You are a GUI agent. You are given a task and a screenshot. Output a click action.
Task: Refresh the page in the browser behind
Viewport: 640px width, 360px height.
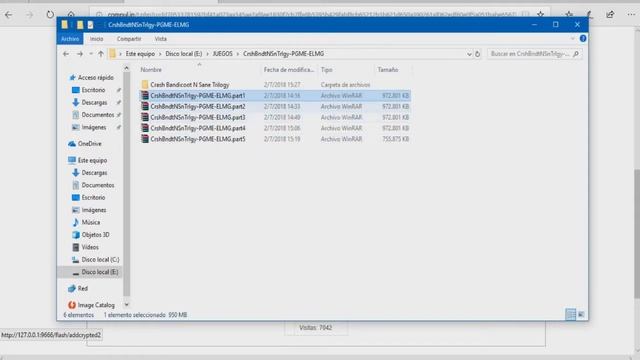(50, 15)
